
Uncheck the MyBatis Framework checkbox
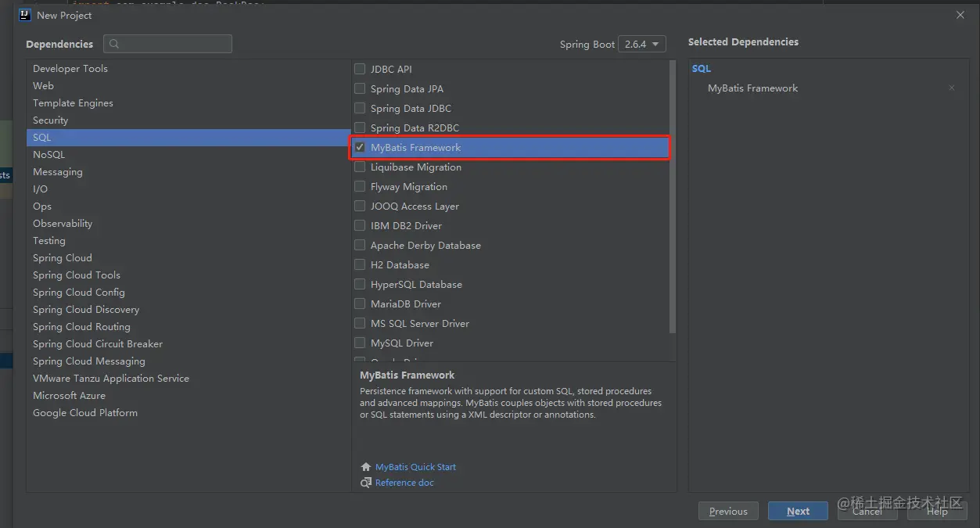pos(360,148)
